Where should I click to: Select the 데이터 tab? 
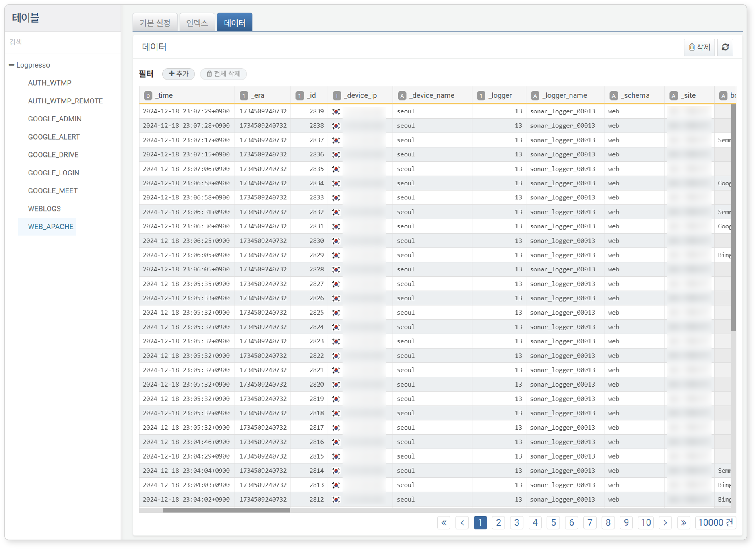pos(235,23)
